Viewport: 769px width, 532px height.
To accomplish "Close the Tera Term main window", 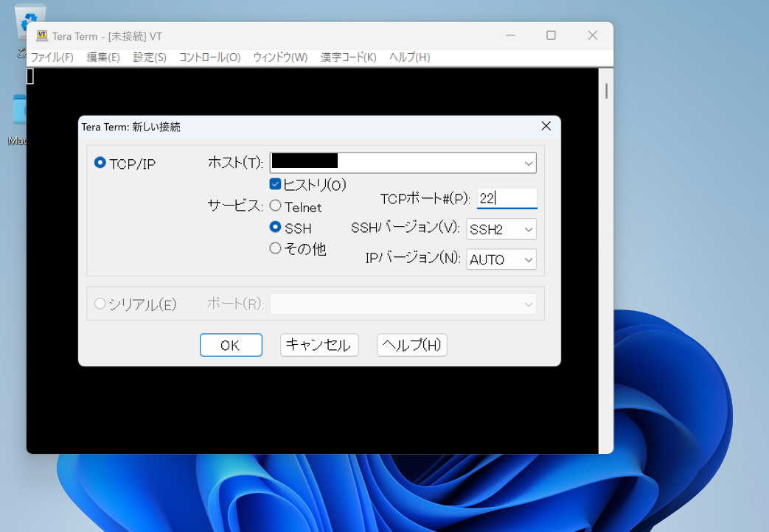I will tap(593, 35).
